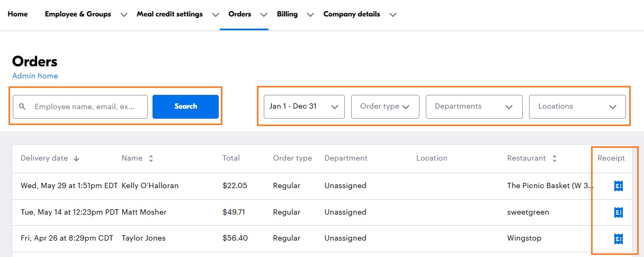Expand the Employee & Groups menu chevron

[124, 15]
